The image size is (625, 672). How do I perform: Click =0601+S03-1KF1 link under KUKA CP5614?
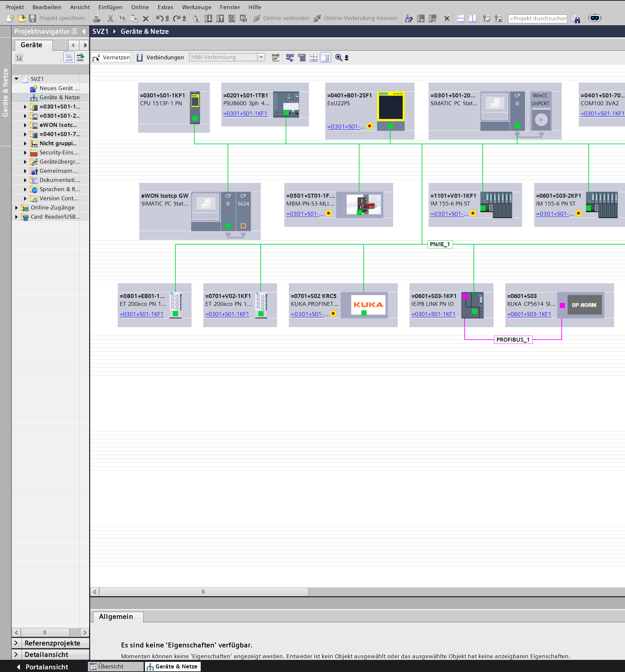tap(529, 314)
